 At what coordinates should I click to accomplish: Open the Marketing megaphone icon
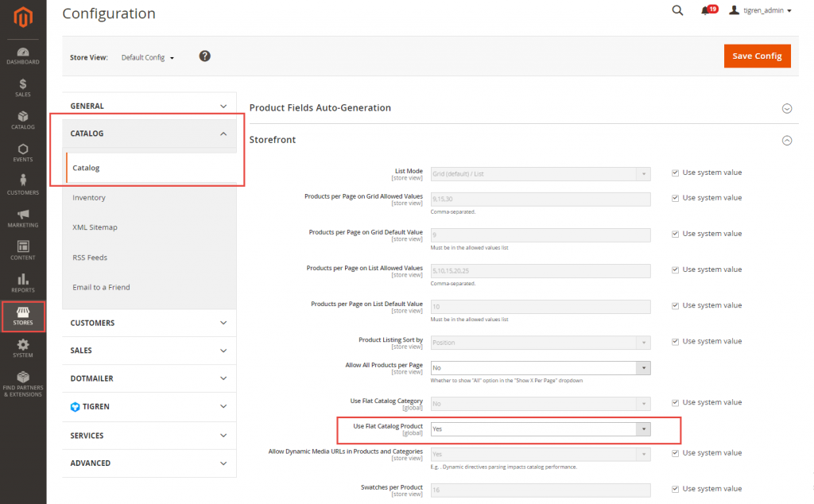click(x=23, y=217)
